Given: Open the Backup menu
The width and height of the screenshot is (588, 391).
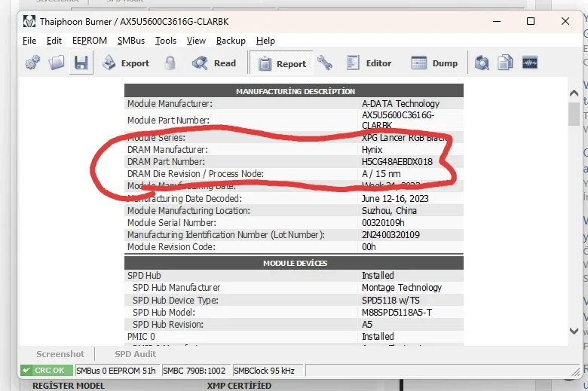Looking at the screenshot, I should pyautogui.click(x=231, y=41).
